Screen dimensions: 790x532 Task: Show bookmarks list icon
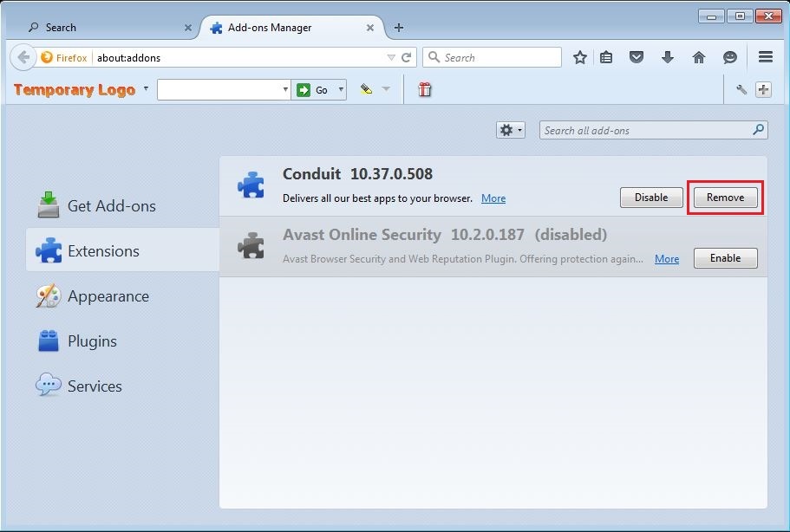[x=606, y=57]
